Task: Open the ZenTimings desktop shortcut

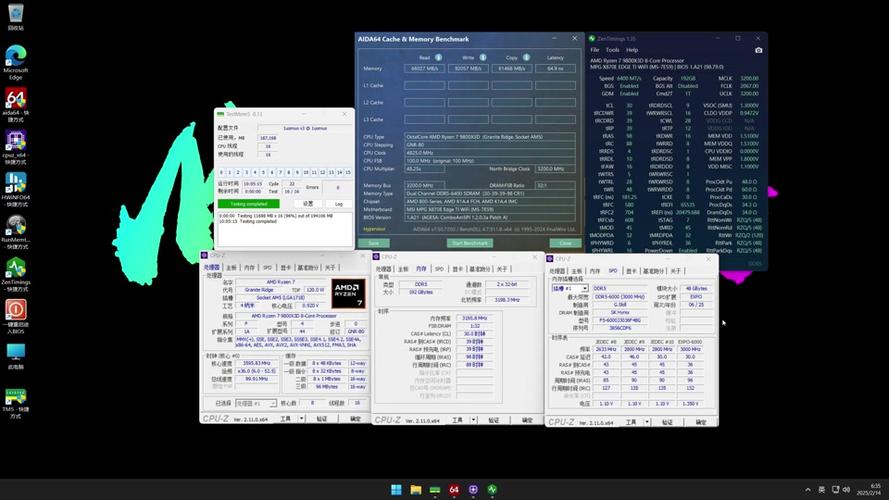Action: (16, 274)
